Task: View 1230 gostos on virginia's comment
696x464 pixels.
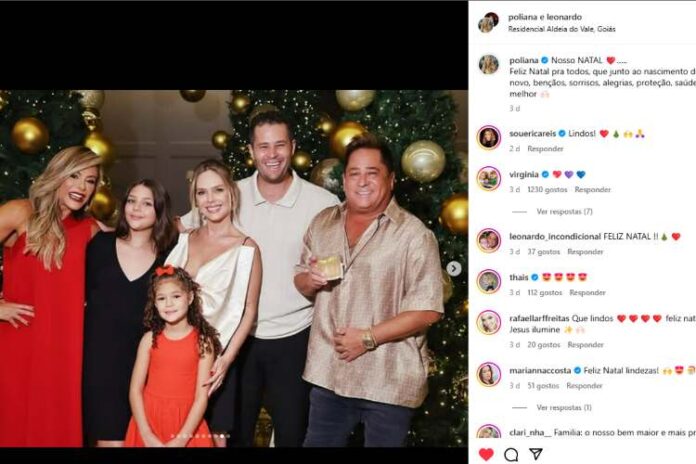Action: [547, 189]
